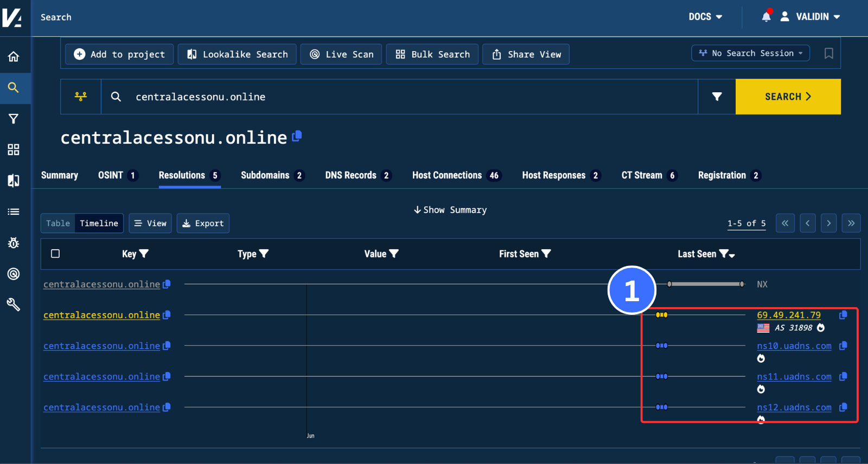The height and width of the screenshot is (464, 868).
Task: Switch to Table view
Action: point(58,223)
